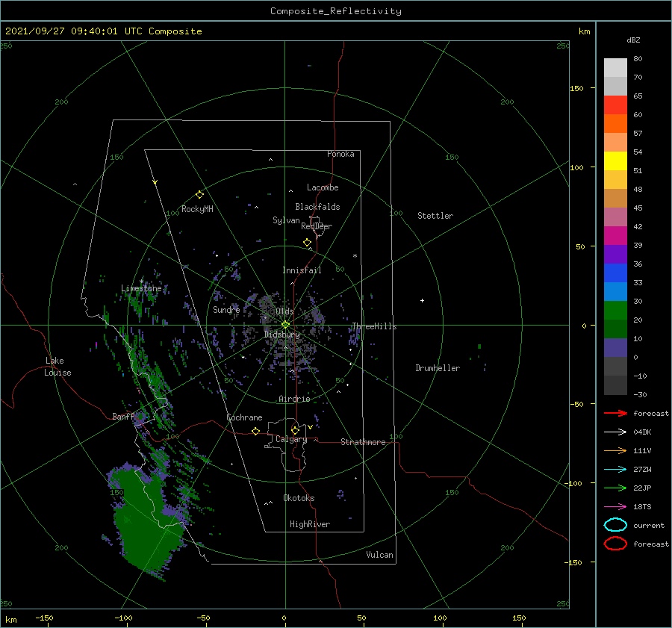Click the 30 dBZ blue color swatch
672x628 pixels.
coord(615,291)
